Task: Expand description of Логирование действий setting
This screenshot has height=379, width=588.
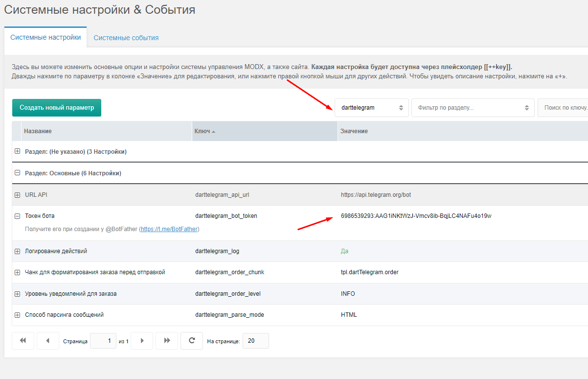Action: pos(17,251)
